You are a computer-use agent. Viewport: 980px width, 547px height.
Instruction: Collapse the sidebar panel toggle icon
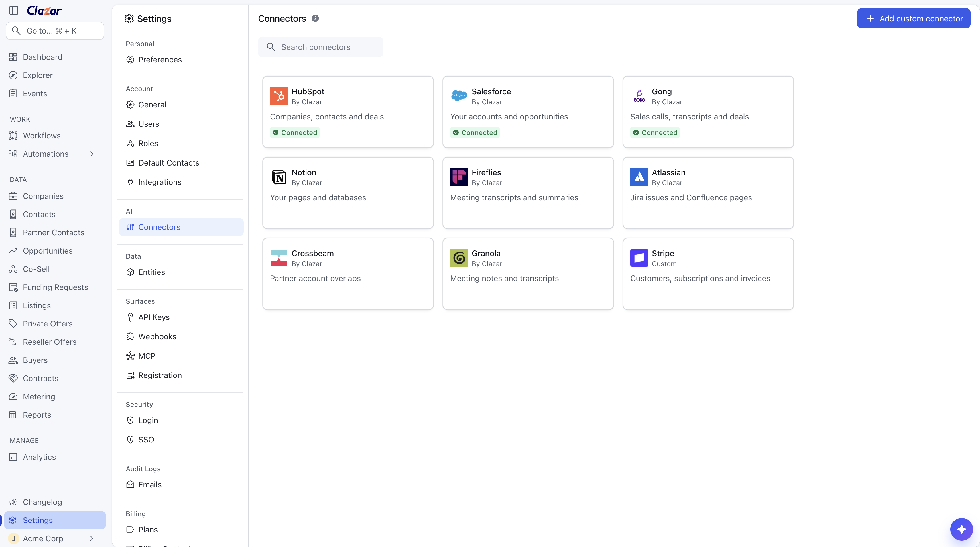(x=14, y=10)
